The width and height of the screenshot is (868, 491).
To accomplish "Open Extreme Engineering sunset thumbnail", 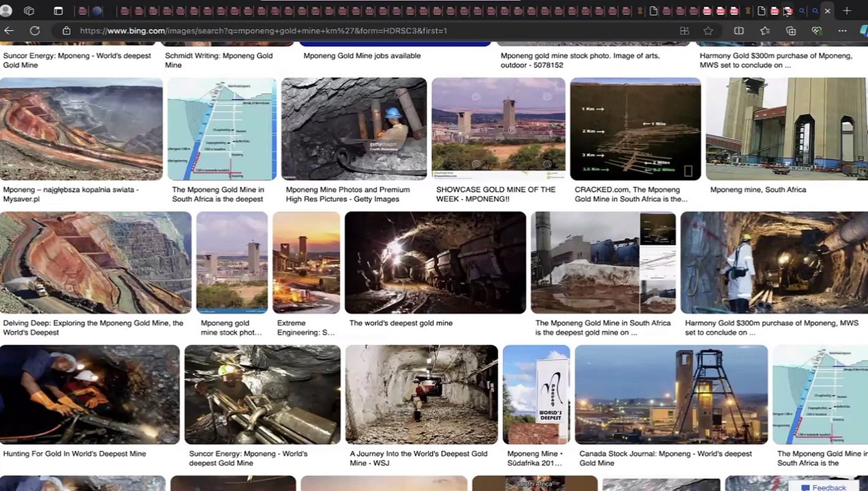I will tap(306, 263).
